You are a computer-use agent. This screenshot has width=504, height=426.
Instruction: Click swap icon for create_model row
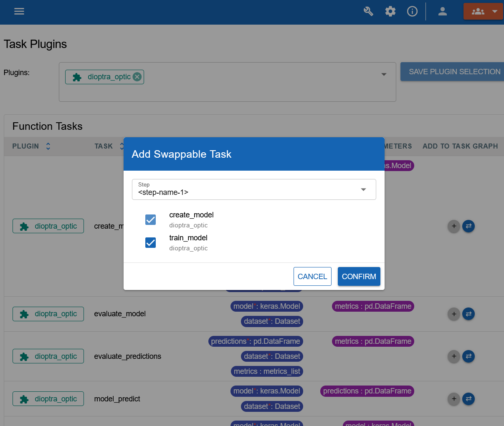click(469, 226)
